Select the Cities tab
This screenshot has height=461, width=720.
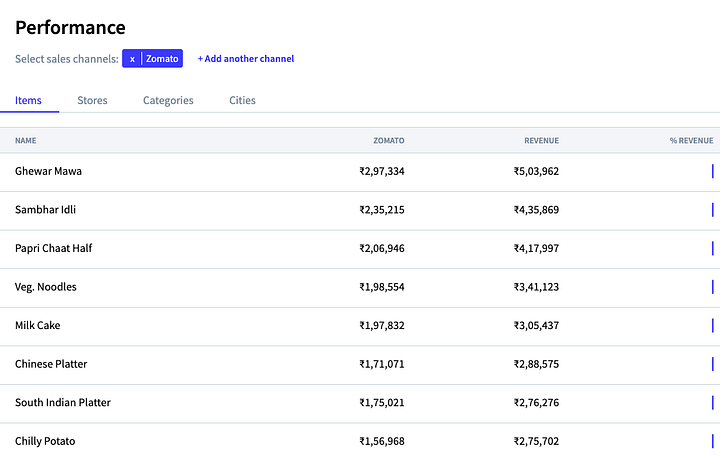coord(242,100)
